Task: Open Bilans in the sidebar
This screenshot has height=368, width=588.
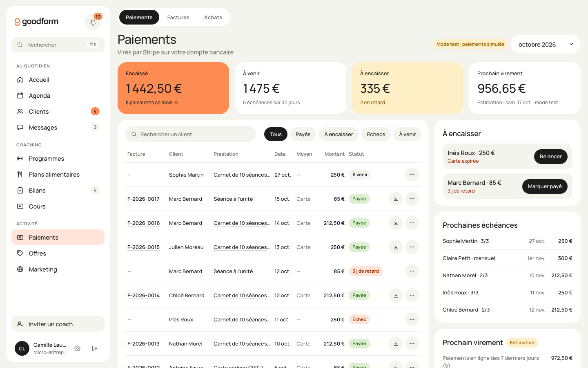Action: click(x=58, y=191)
